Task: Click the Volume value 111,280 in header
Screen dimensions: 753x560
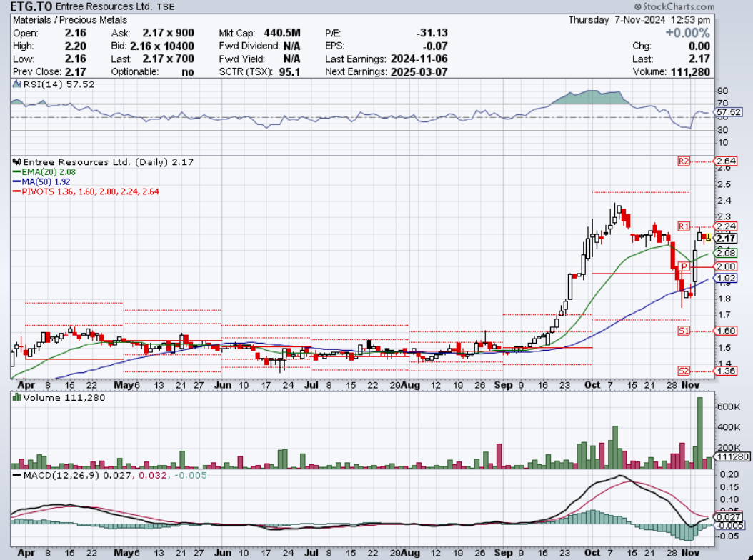Action: pyautogui.click(x=691, y=72)
